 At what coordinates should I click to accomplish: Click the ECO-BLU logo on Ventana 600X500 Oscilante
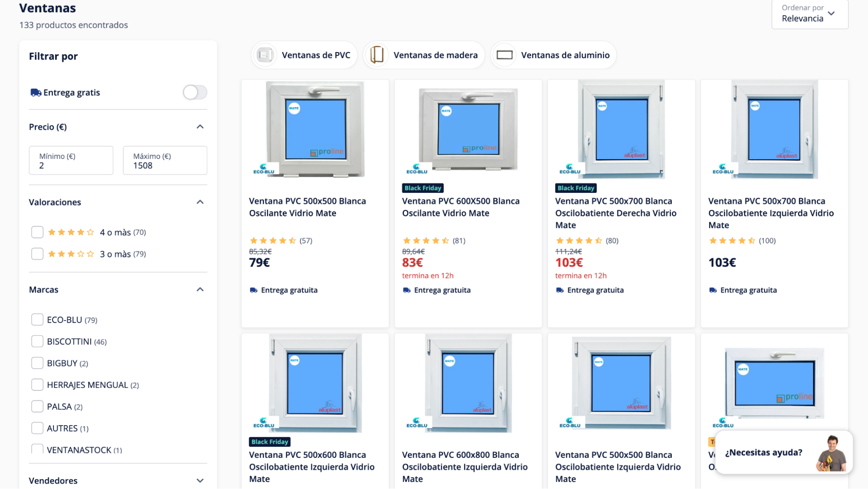[417, 169]
